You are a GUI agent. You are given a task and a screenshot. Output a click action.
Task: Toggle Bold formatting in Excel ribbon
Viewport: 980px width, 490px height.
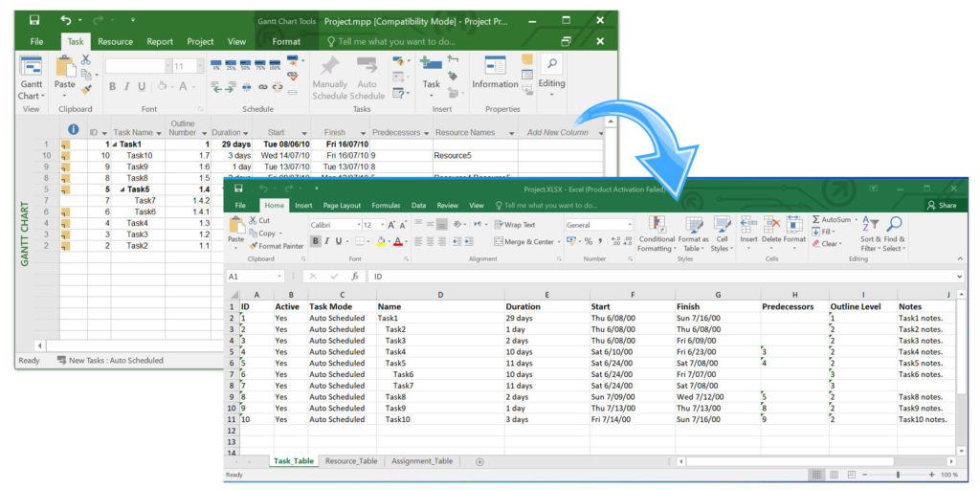[316, 241]
